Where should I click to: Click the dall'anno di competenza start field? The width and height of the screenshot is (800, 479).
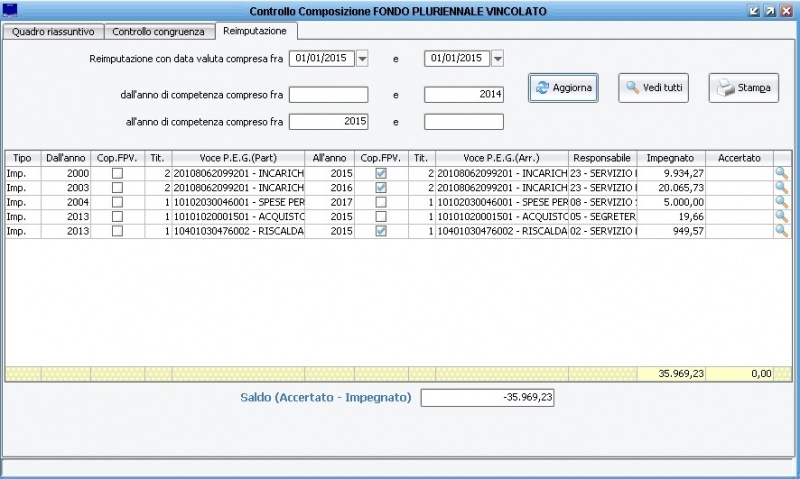point(329,95)
